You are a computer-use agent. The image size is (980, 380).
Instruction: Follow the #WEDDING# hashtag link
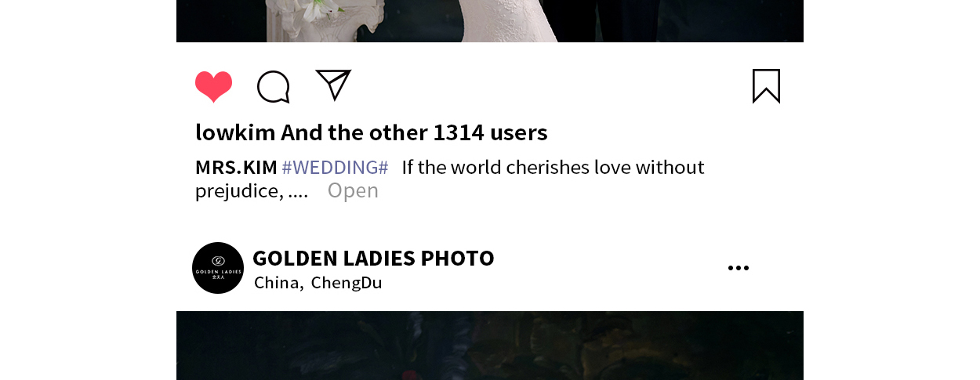tap(335, 167)
